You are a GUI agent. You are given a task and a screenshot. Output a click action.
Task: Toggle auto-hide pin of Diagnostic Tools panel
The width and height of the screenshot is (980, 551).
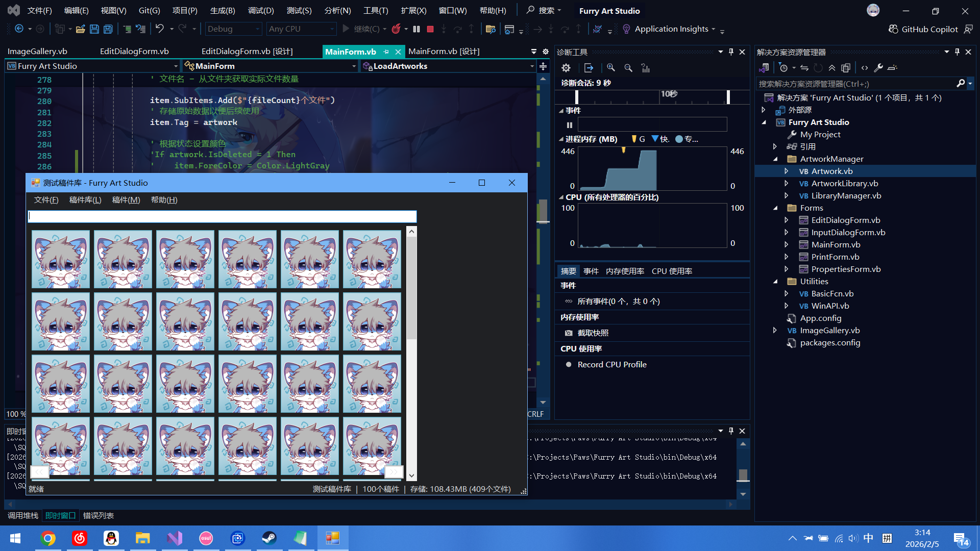tap(731, 52)
